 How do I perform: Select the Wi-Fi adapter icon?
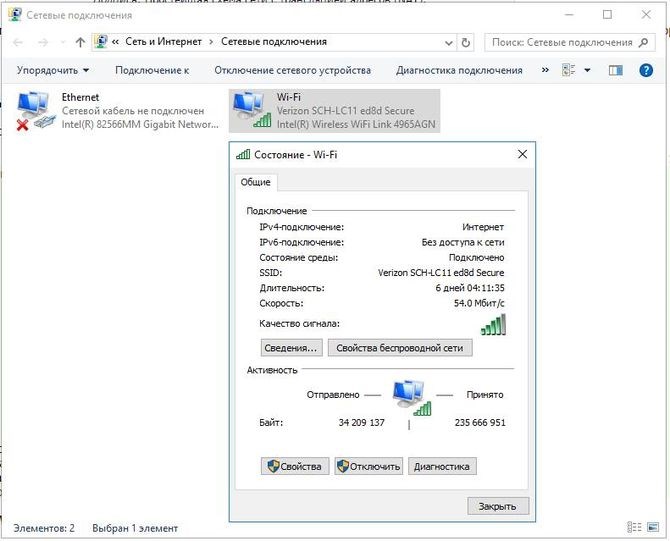(252, 110)
